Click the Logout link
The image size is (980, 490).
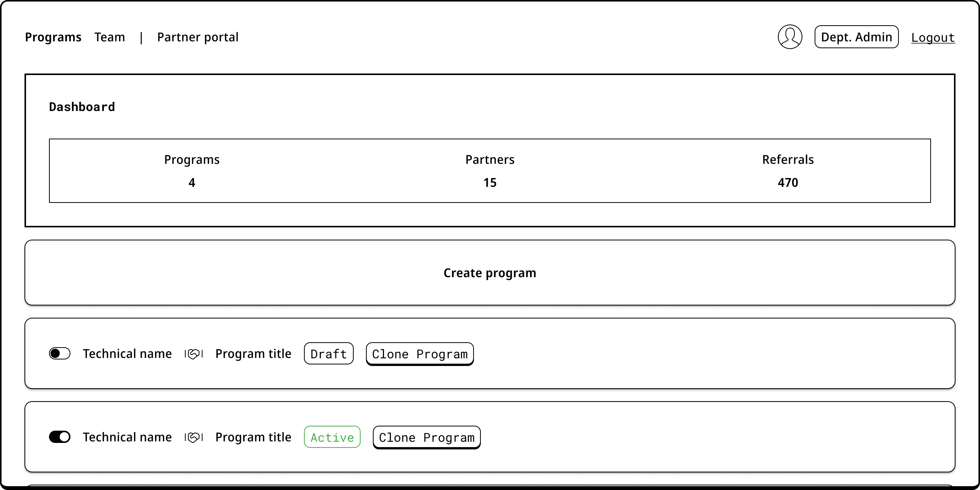pos(933,38)
